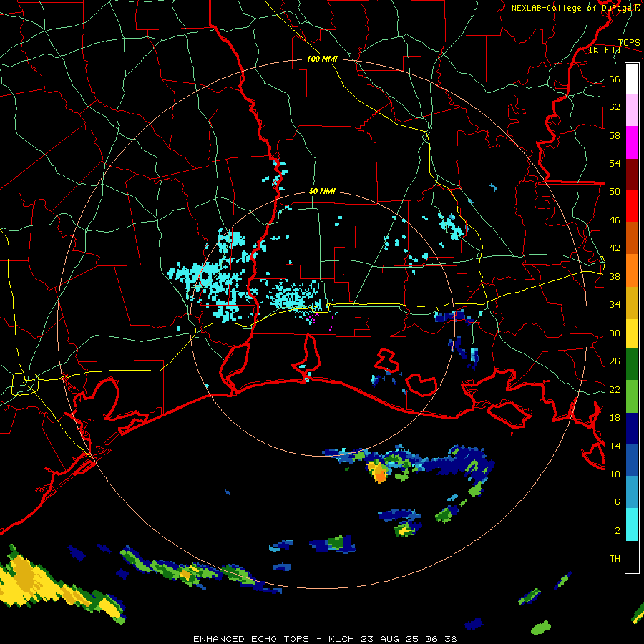644x644 pixels.
Task: Click the legend value 10
Action: tap(615, 474)
